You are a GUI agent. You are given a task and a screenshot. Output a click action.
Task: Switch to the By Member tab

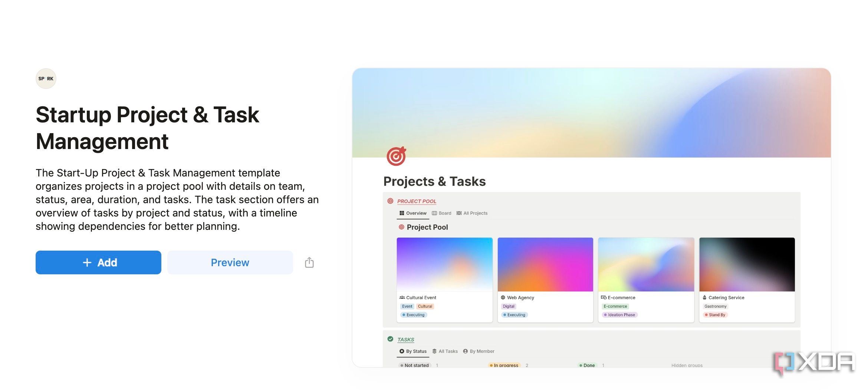(x=479, y=351)
